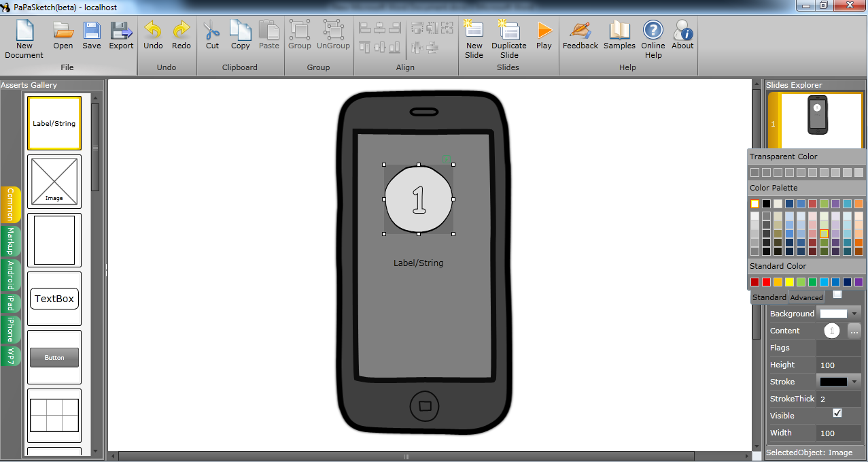Viewport: 868px width, 462px height.
Task: Select the Label/String asset in the gallery
Action: tap(54, 123)
